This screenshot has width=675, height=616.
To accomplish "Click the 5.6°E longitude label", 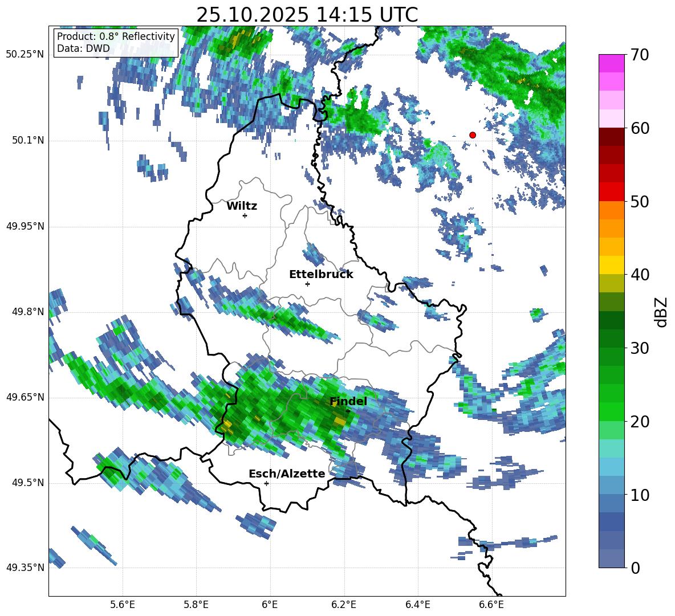I will point(122,605).
